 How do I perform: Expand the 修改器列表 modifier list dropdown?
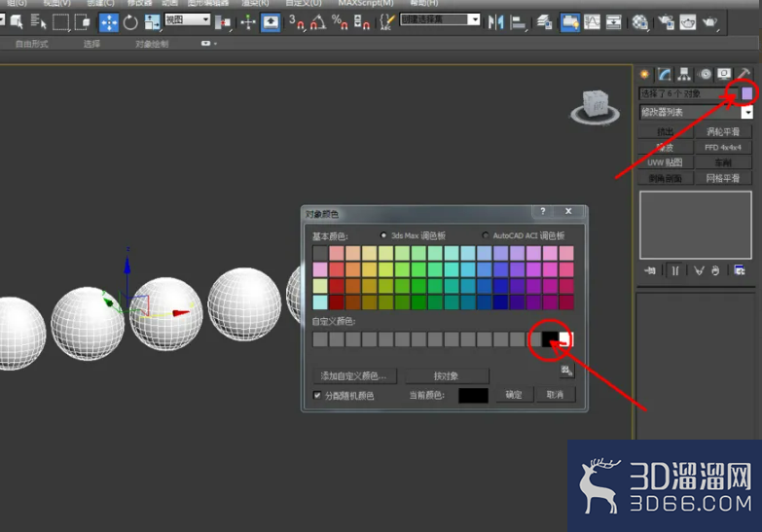pos(747,112)
